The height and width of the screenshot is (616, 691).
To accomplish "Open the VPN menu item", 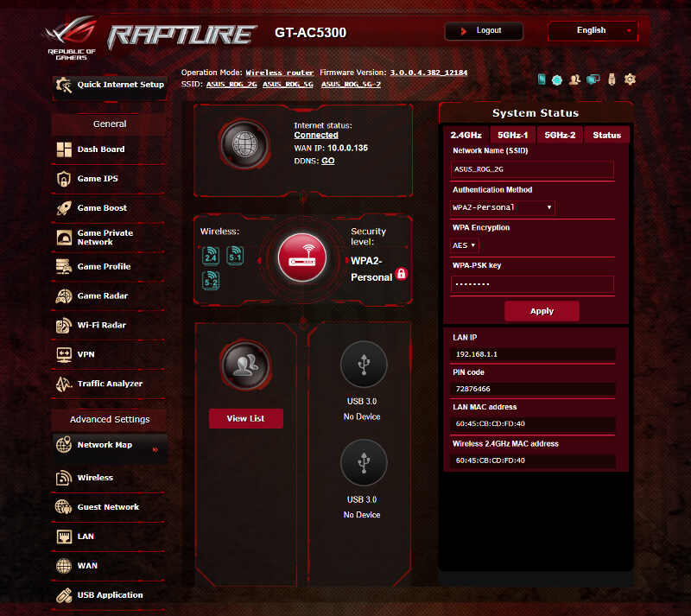I will click(109, 354).
